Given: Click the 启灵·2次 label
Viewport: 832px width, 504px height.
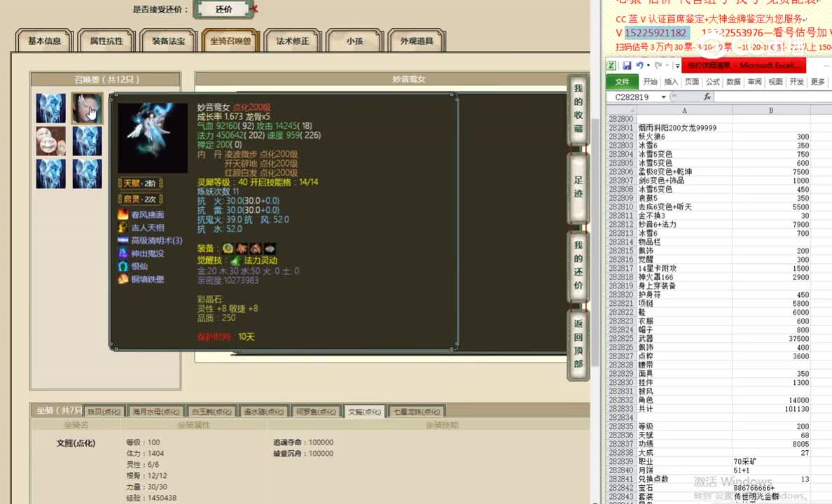Looking at the screenshot, I should 140,199.
